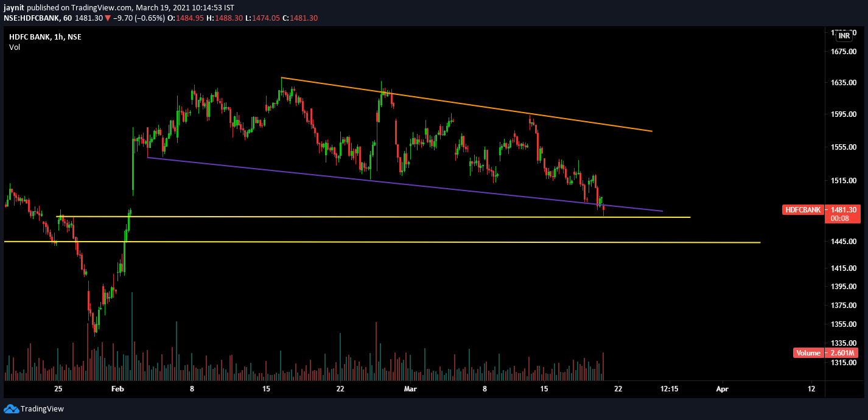Screen dimensions: 868x420
Task: Select the Vol indicator label
Action: (15, 47)
